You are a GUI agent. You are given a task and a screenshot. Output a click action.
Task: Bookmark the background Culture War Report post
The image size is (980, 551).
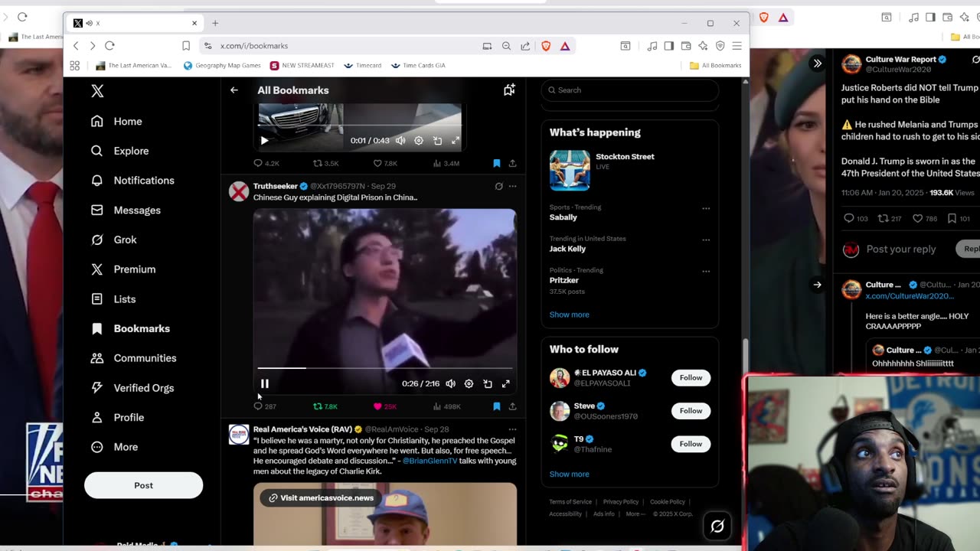pyautogui.click(x=957, y=219)
